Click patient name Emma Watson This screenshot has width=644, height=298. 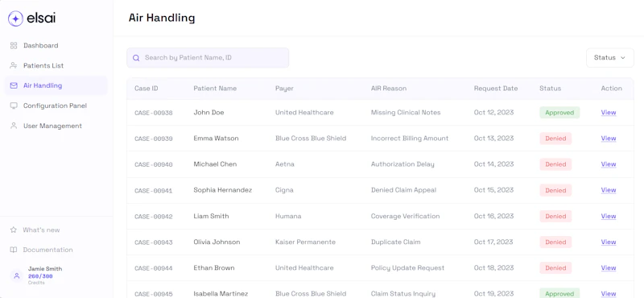click(216, 138)
